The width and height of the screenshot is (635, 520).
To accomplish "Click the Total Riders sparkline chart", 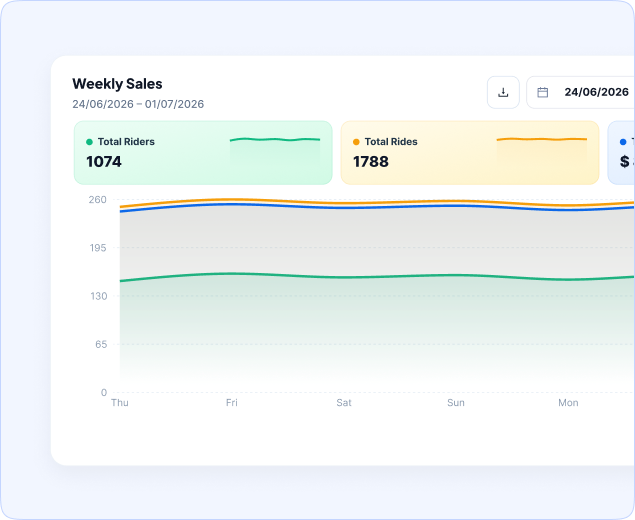I will 275,151.
